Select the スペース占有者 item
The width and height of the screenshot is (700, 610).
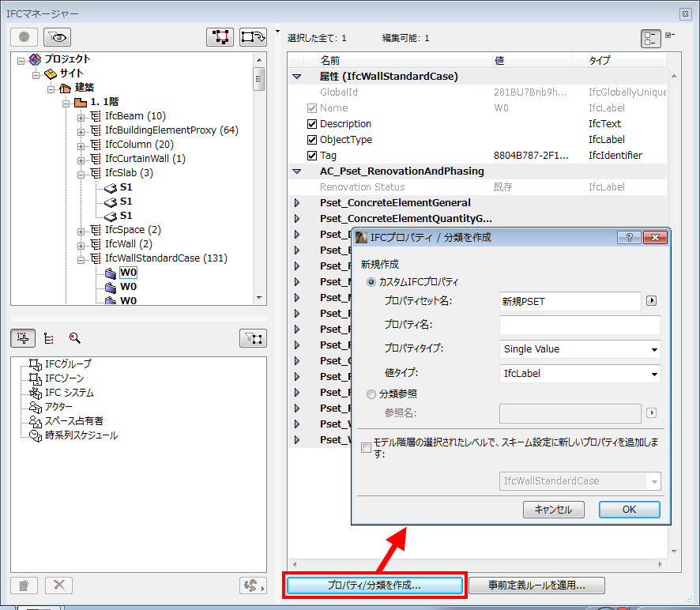[73, 421]
